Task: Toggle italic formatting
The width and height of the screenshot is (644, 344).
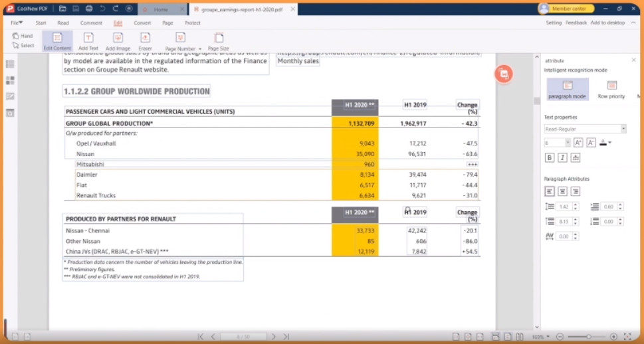Action: [x=563, y=157]
